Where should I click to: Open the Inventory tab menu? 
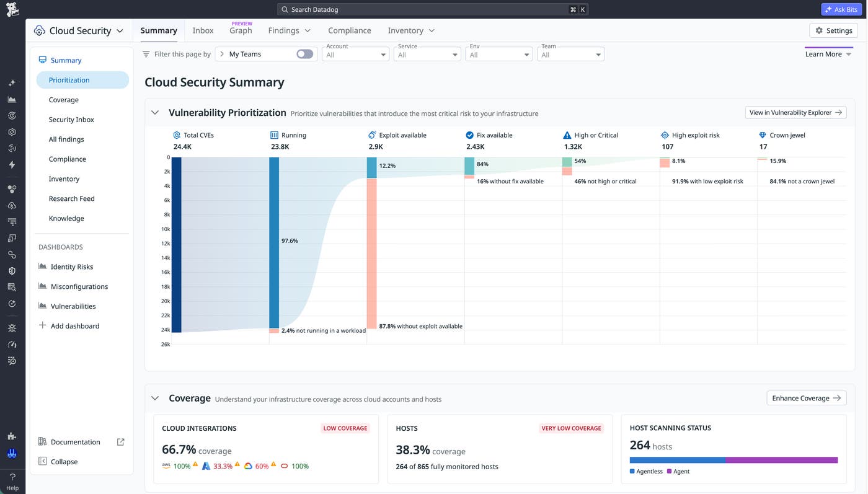[411, 30]
